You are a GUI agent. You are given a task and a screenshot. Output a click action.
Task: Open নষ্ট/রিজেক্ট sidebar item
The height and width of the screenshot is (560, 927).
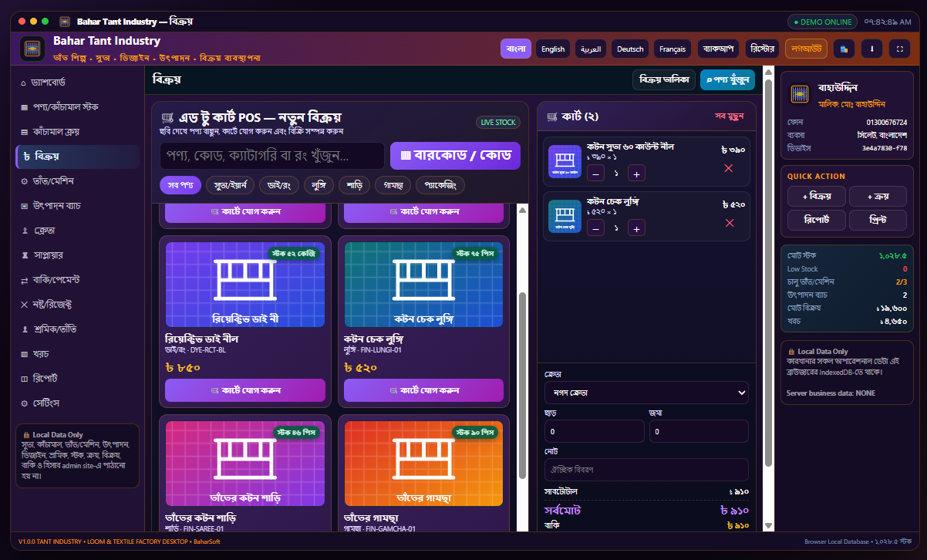[x=77, y=304]
